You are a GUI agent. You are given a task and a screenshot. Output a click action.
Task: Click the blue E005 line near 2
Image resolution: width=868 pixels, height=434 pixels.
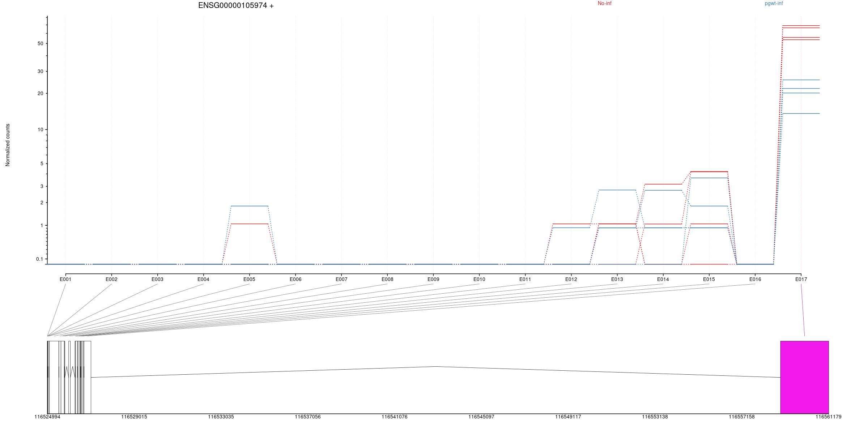(x=249, y=206)
